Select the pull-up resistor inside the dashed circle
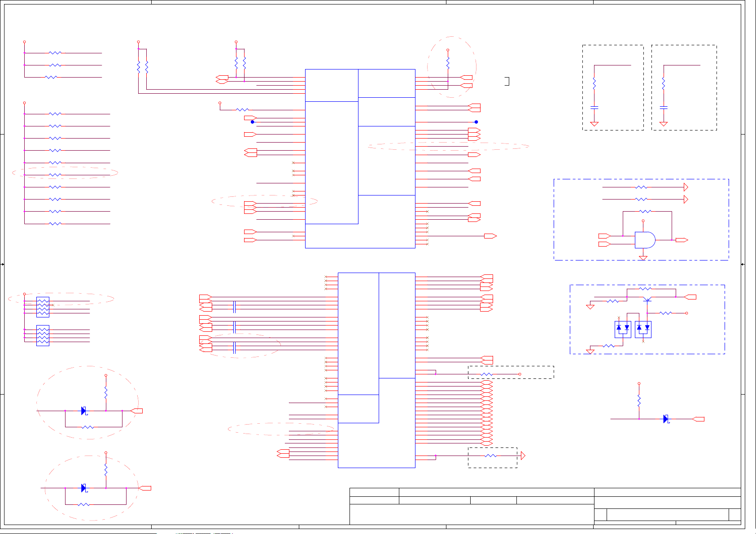This screenshot has width=756, height=534. click(x=448, y=63)
